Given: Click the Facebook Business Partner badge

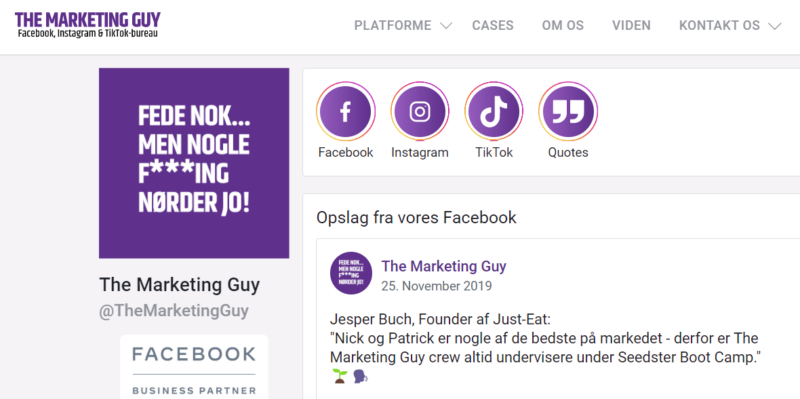Looking at the screenshot, I should click(194, 367).
